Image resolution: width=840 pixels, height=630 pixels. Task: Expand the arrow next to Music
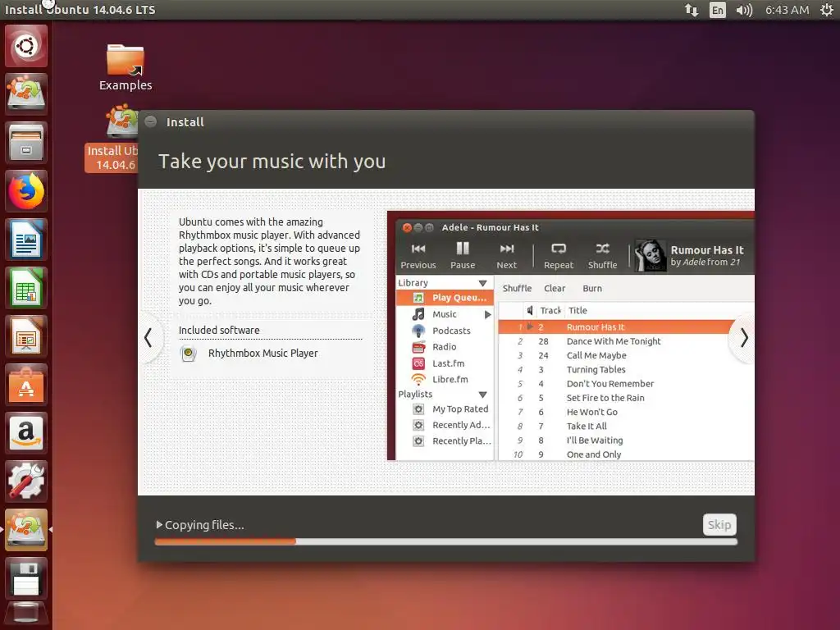click(488, 314)
